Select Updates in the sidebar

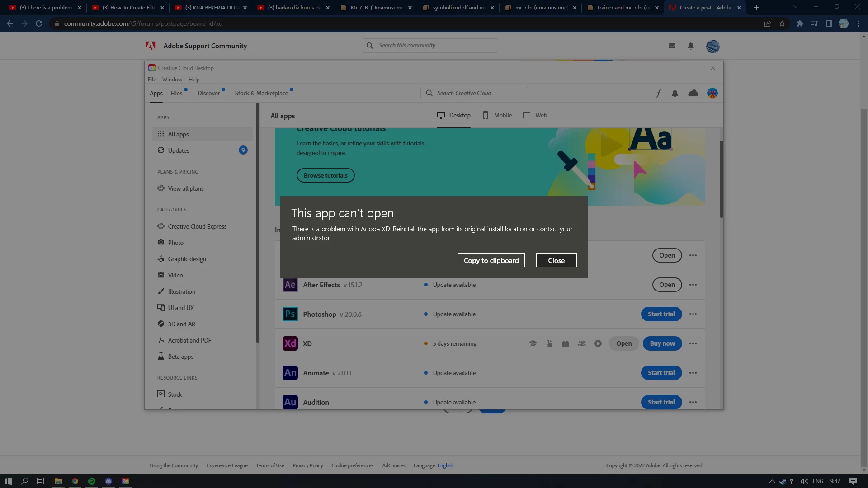tap(179, 150)
